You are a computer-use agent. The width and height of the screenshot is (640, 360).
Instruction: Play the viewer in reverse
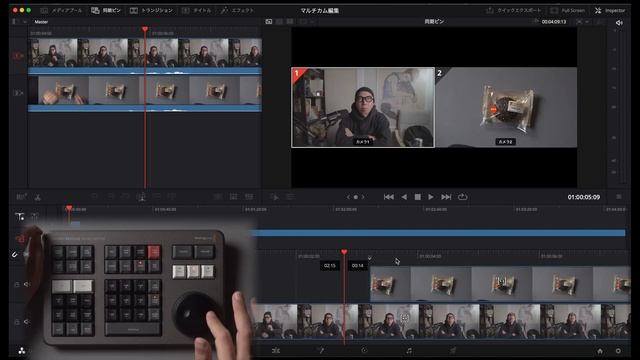click(404, 197)
